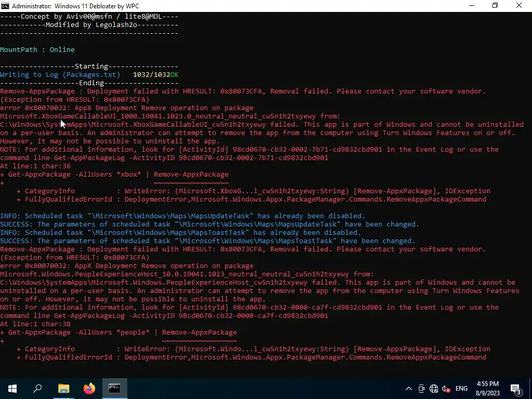The height and width of the screenshot is (399, 532).
Task: Click the '1032/1032' progress count
Action: (x=151, y=75)
